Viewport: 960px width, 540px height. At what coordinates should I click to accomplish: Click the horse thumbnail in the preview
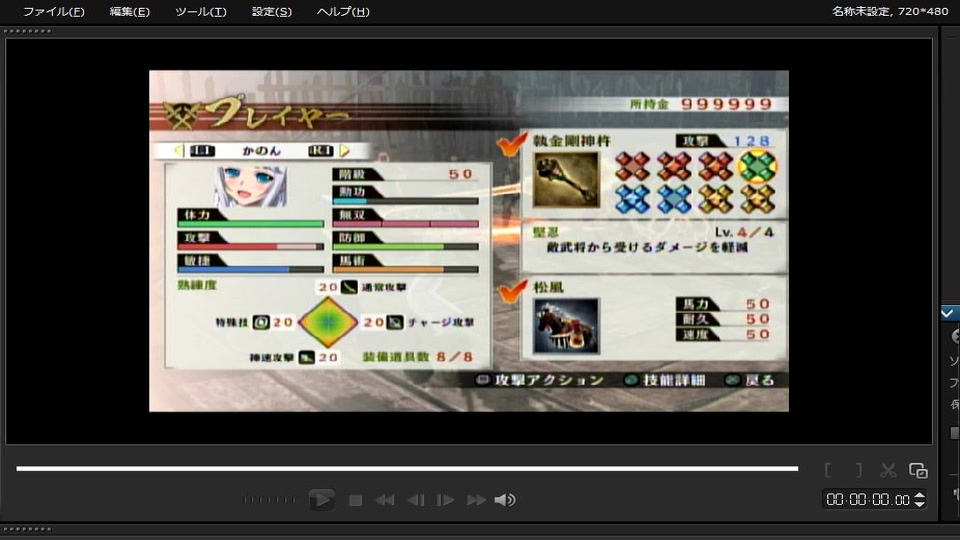(566, 326)
